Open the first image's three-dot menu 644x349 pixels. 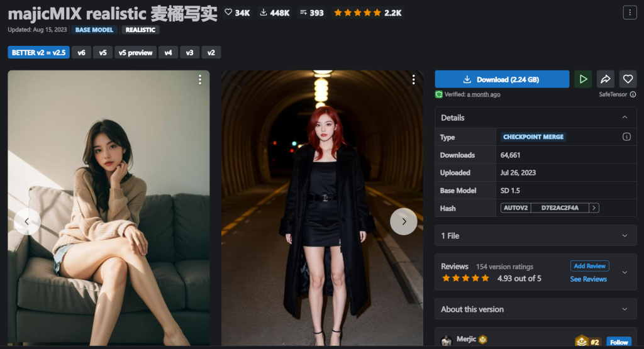point(200,79)
